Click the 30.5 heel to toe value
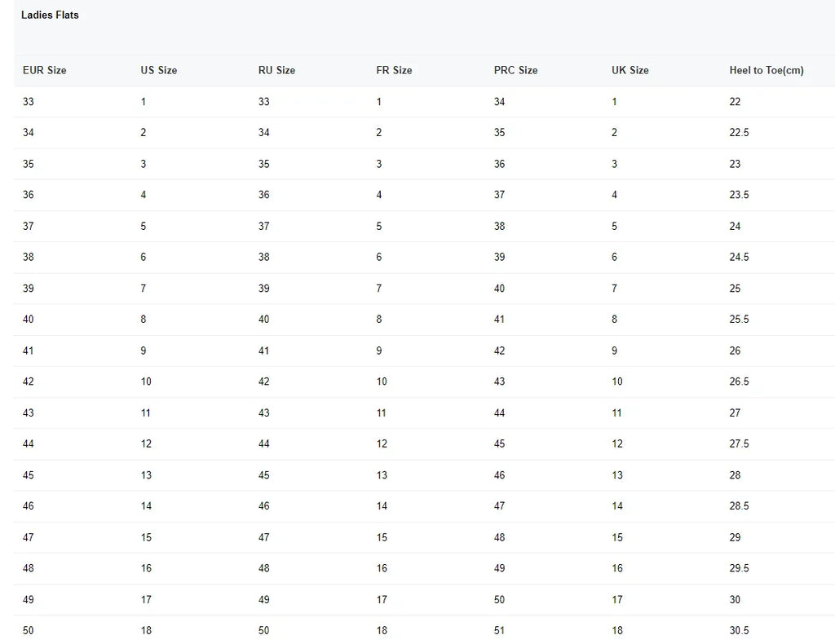 739,630
